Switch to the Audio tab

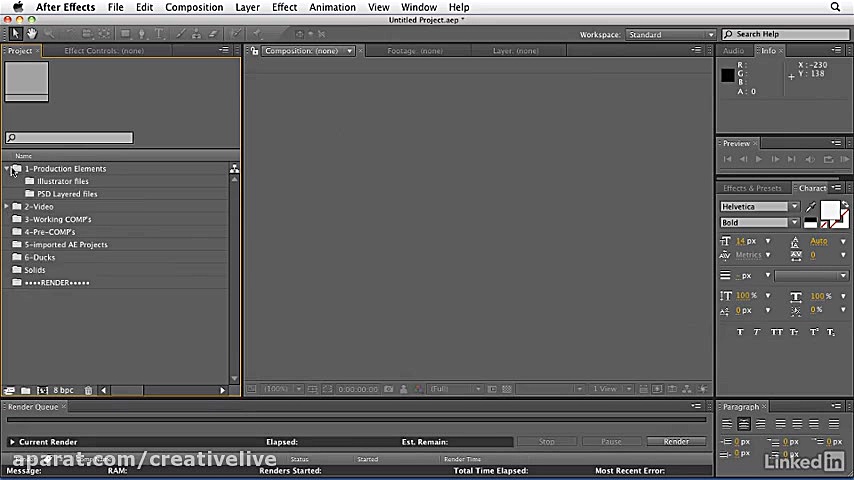tap(733, 51)
